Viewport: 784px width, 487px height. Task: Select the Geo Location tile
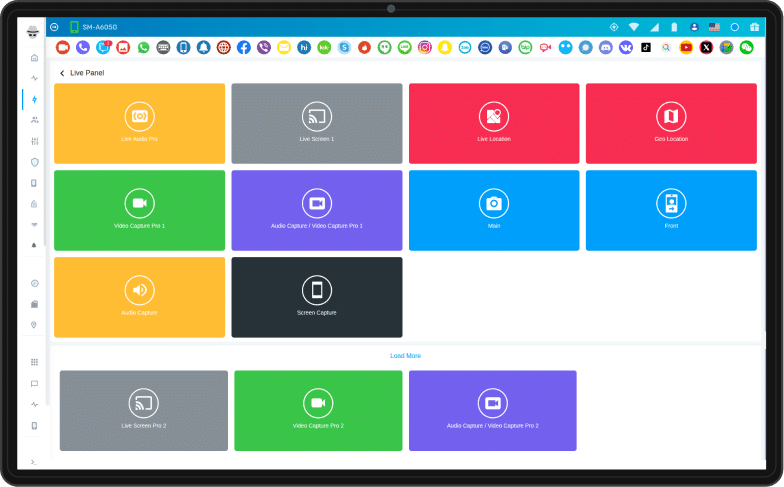(x=671, y=123)
